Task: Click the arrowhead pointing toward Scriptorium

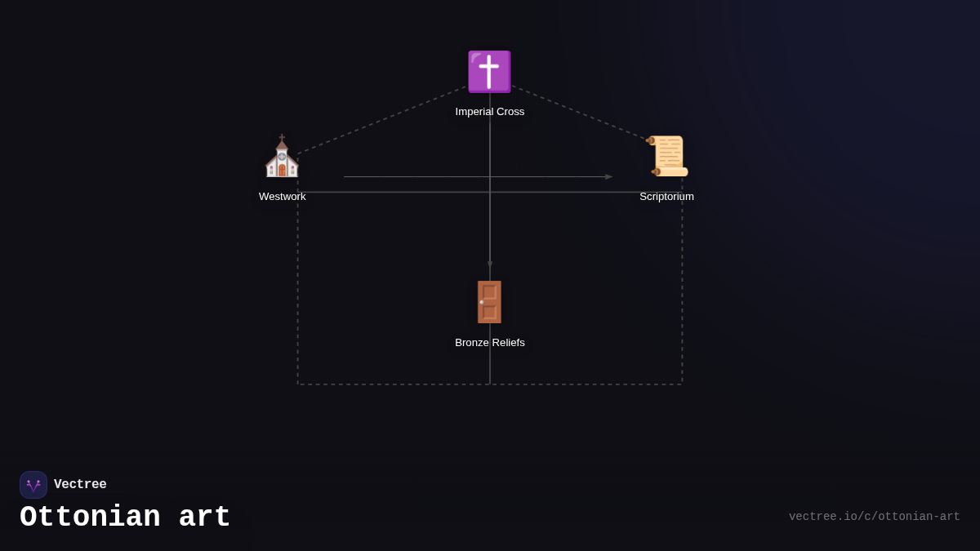Action: point(608,177)
